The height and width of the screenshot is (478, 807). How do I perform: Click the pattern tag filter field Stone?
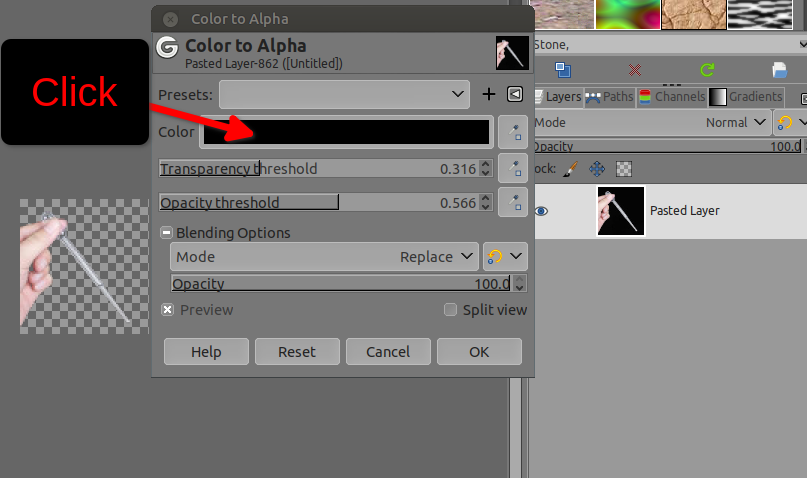(666, 45)
